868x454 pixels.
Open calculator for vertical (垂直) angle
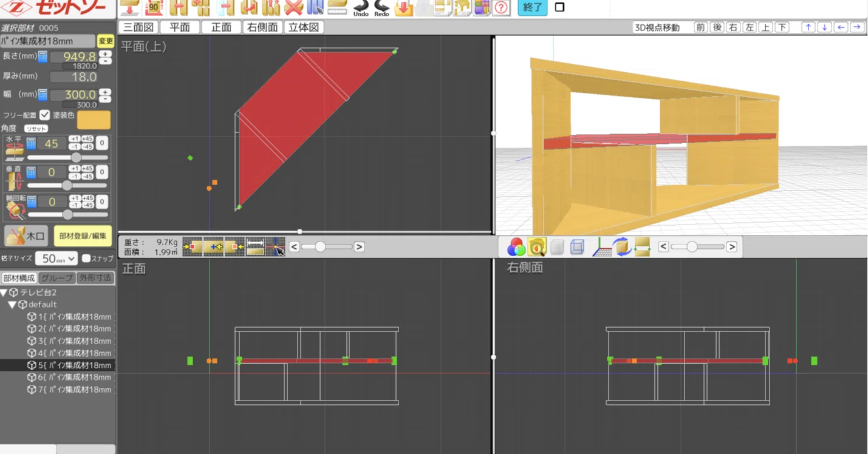point(32,172)
